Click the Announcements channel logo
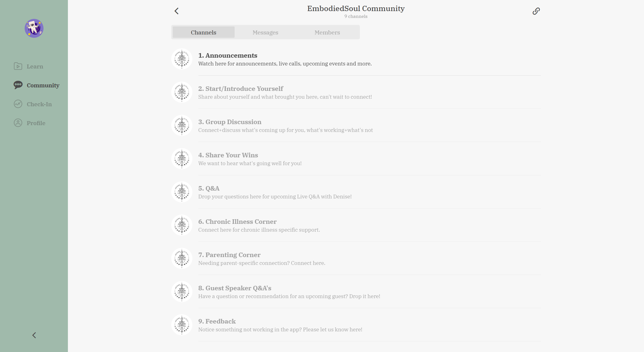 [182, 59]
